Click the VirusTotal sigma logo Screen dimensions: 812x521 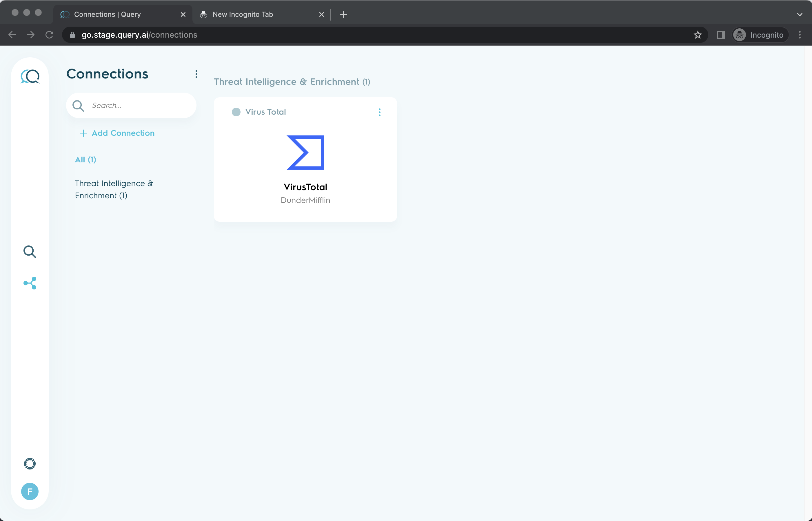click(x=305, y=153)
